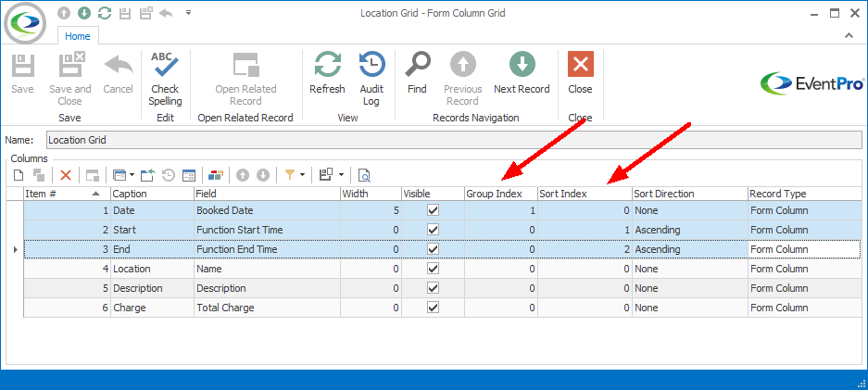Click quick access Save and Close icon
The height and width of the screenshot is (390, 868).
tap(145, 13)
